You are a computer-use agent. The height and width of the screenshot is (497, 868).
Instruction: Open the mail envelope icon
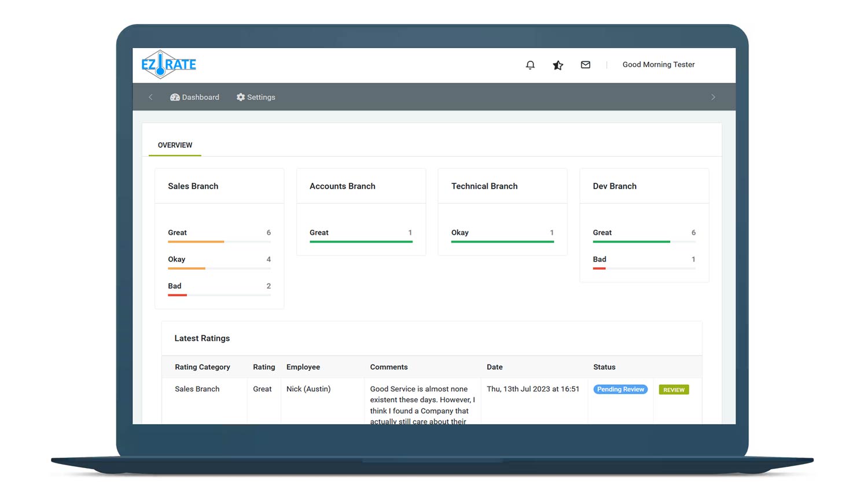pos(586,65)
